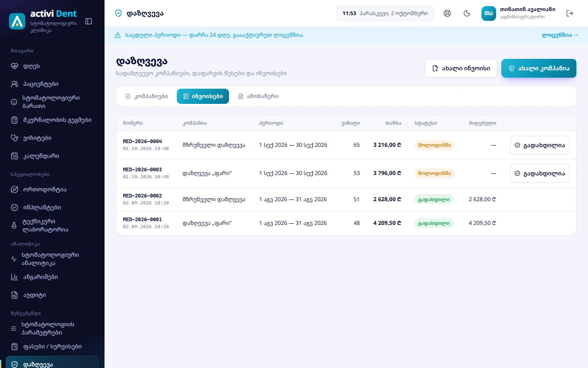Open პაციენტები in the sidebar

(52, 84)
